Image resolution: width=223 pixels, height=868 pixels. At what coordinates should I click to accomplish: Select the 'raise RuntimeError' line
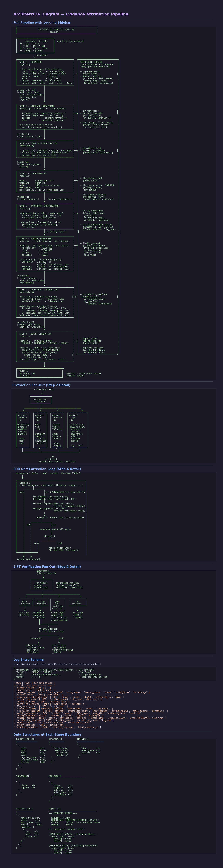click(60, 548)
